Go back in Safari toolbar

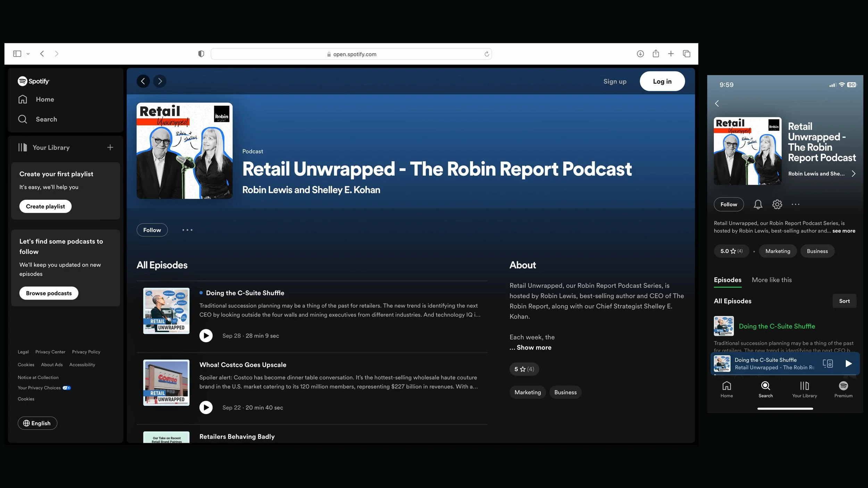pos(42,54)
